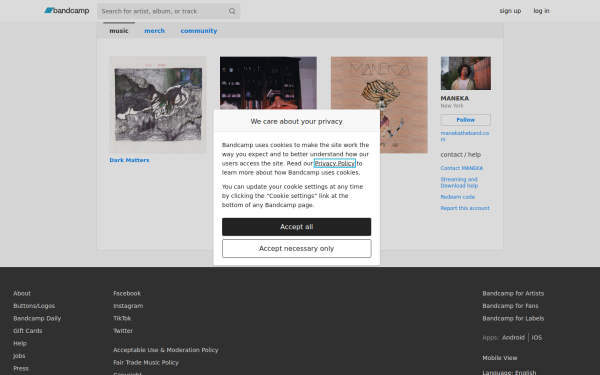The height and width of the screenshot is (375, 600).
Task: Click the Bandcamp logo
Action: (67, 11)
